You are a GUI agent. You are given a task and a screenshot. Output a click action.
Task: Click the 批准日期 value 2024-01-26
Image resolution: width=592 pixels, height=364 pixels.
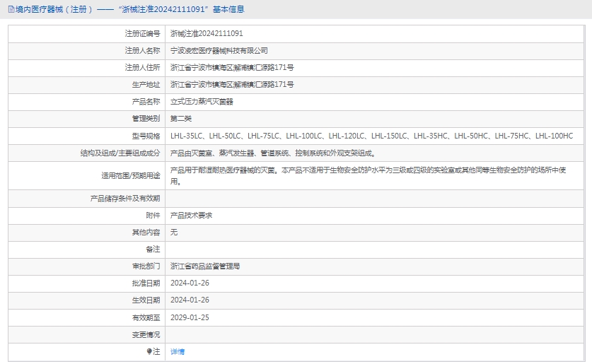pos(190,283)
